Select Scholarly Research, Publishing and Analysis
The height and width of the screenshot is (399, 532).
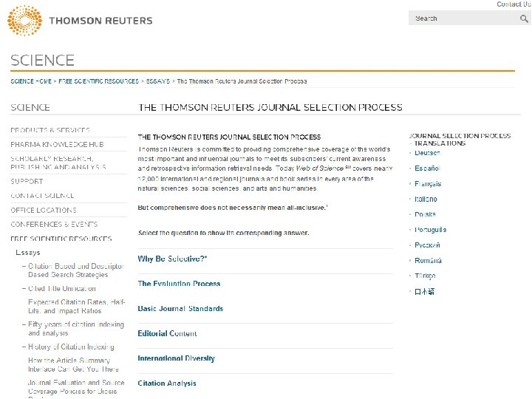(58, 163)
